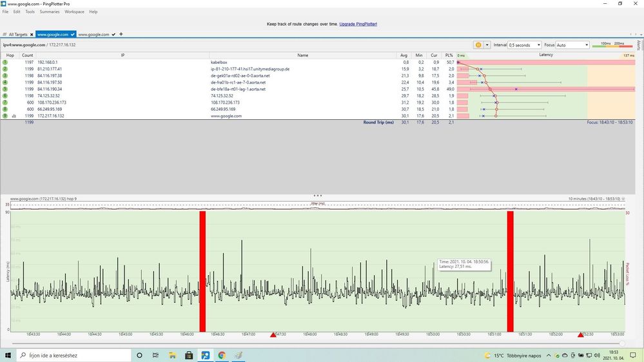
Task: Open the Focus dropdown set to Auto
Action: pos(572,44)
